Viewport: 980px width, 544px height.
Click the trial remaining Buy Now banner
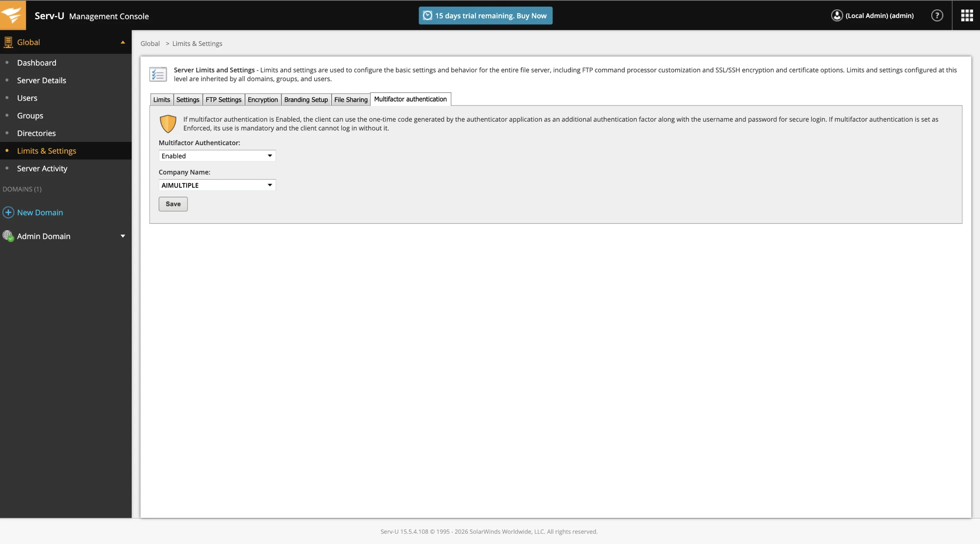(x=486, y=15)
